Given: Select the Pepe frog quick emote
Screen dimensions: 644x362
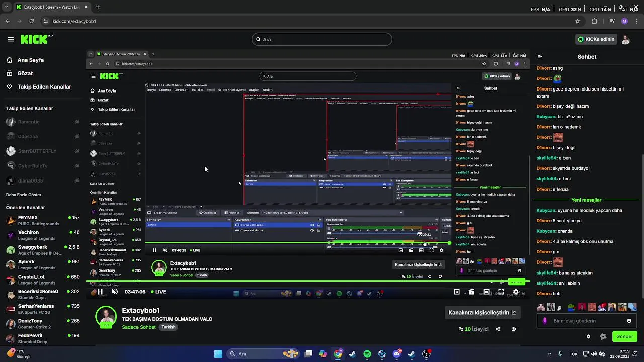Looking at the screenshot, I should [571, 307].
